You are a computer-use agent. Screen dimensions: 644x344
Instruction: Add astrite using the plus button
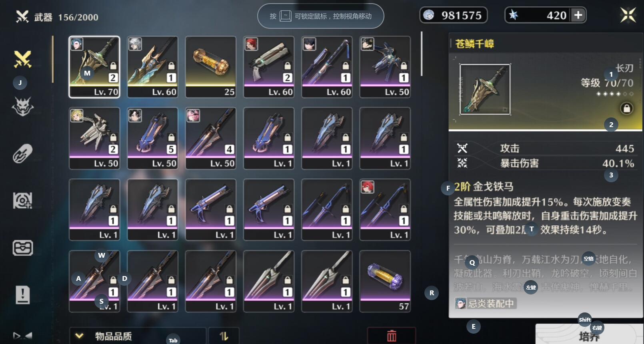(578, 15)
